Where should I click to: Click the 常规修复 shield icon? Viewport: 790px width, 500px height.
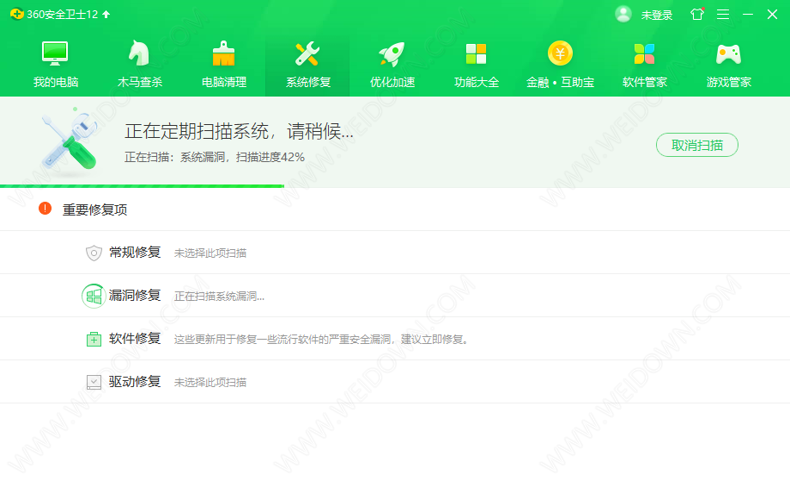[94, 253]
